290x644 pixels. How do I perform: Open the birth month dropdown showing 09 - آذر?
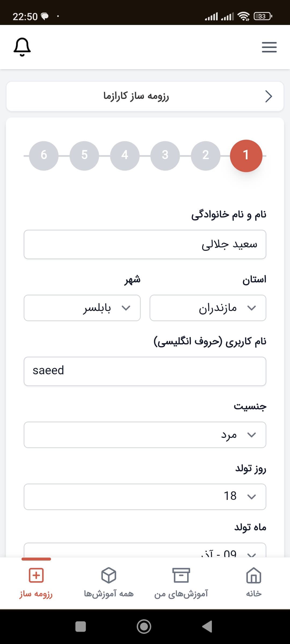pyautogui.click(x=145, y=551)
